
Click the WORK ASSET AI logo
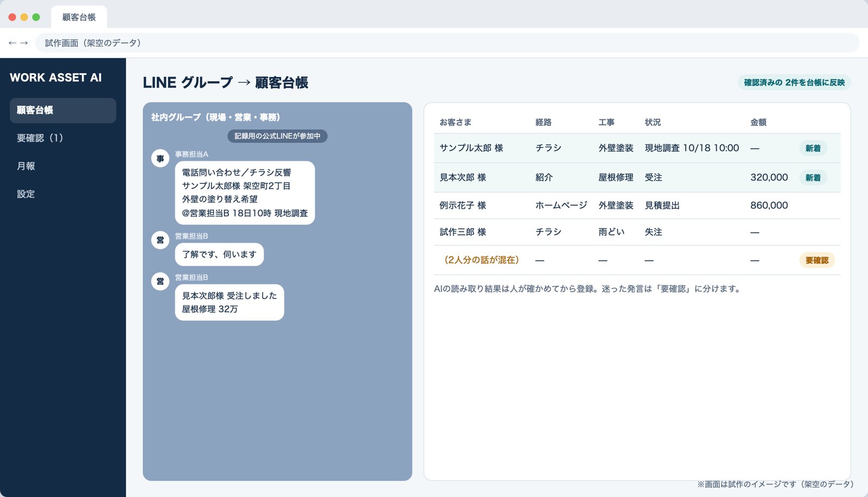pos(56,78)
